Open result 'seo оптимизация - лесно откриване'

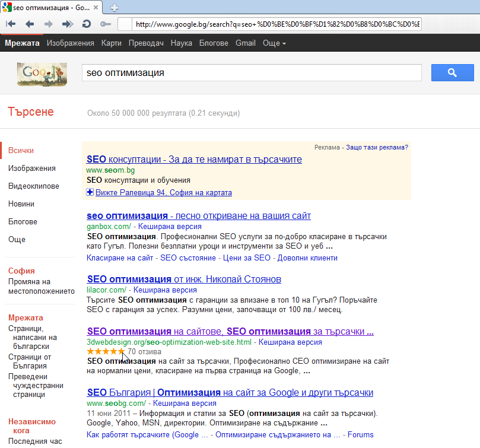(198, 216)
